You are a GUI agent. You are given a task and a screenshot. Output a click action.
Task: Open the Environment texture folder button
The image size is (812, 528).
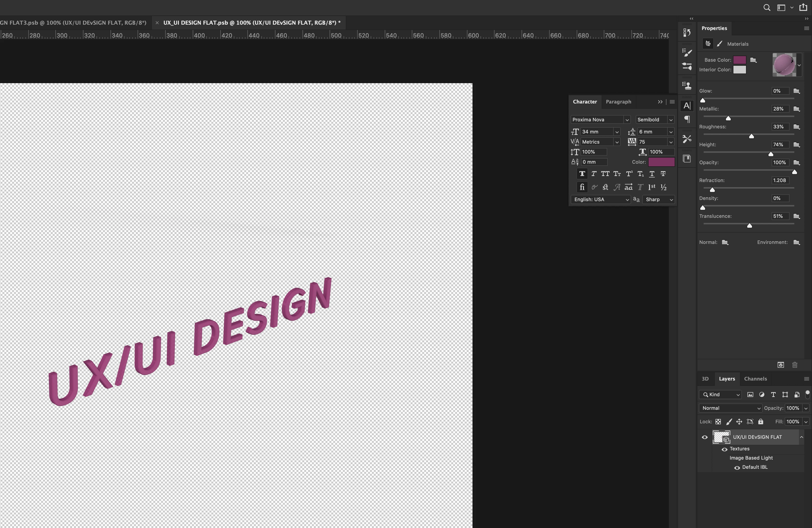click(x=796, y=242)
